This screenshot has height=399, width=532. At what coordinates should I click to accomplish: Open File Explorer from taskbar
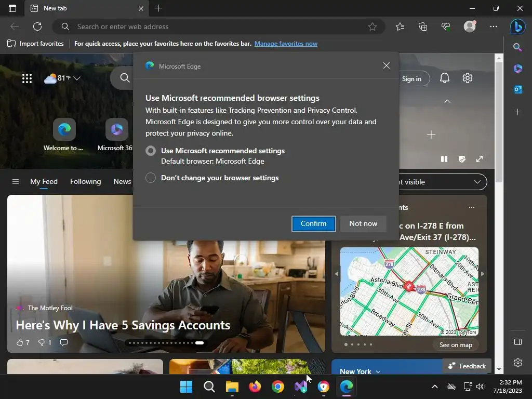pos(232,387)
